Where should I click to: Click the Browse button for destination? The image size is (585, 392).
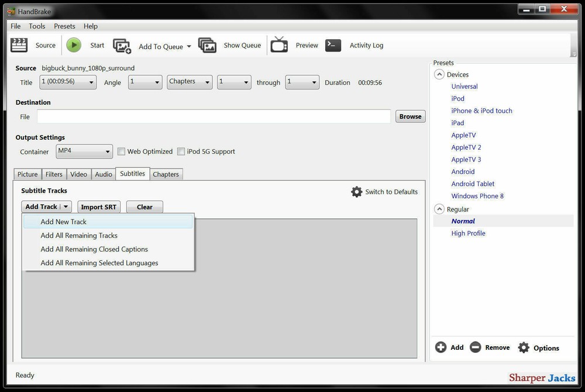pyautogui.click(x=410, y=116)
